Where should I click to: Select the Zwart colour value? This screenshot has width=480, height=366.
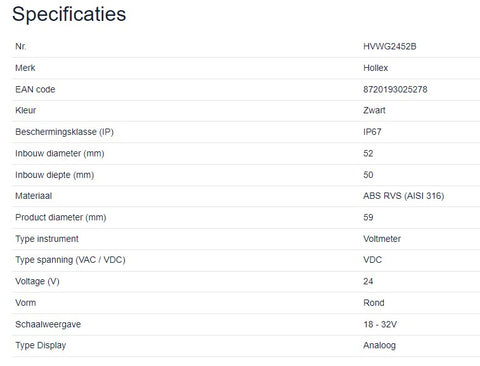374,110
